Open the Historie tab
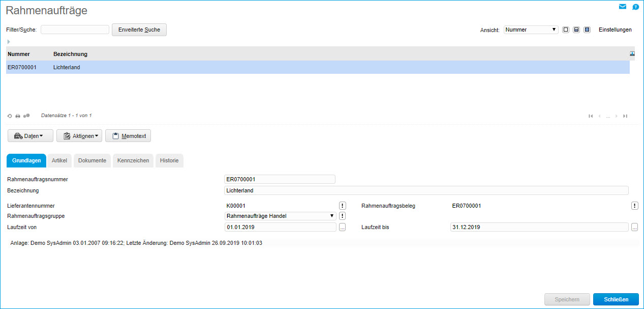Screen dimensions: 644x309 pos(169,160)
